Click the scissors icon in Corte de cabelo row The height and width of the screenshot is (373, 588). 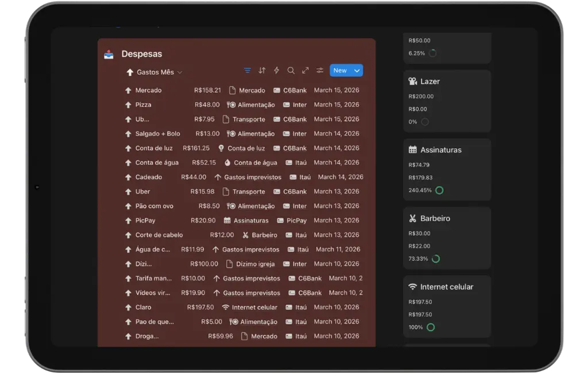point(246,235)
